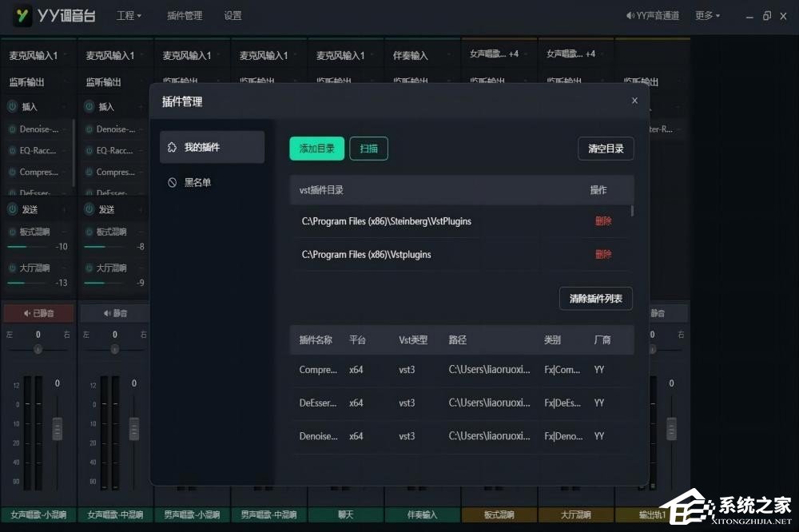Open 麦克风输入1 dropdown on 女声唱歌-中混响 channel
Viewport: 799px width, 532px height.
coord(115,56)
